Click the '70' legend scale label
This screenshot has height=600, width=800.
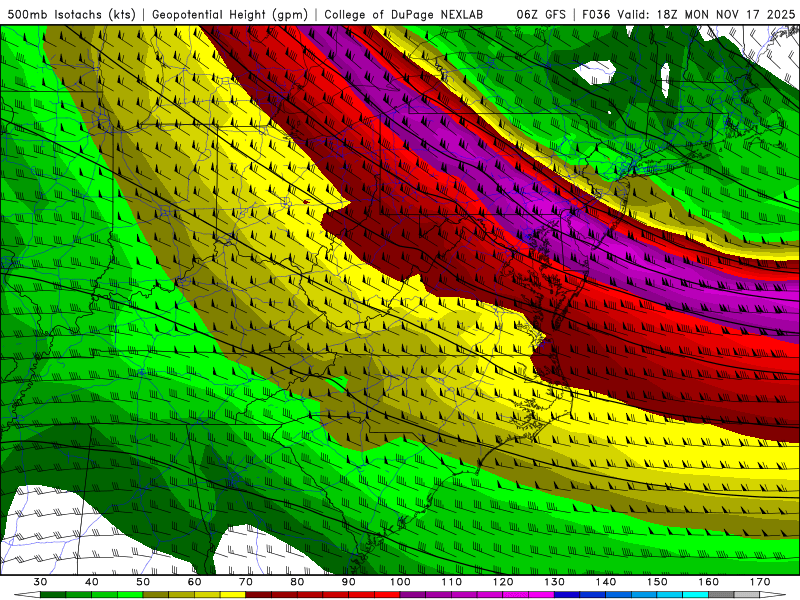[x=246, y=582]
